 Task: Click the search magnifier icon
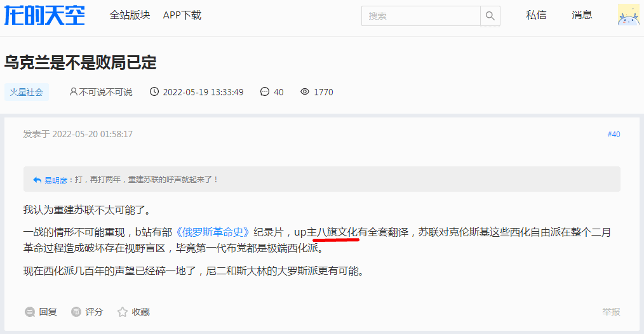490,16
